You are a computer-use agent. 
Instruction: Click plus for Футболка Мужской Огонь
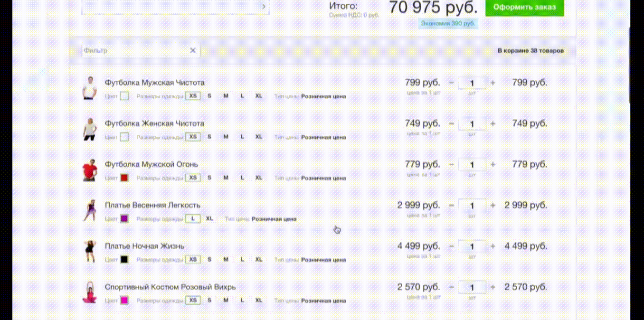click(x=492, y=164)
